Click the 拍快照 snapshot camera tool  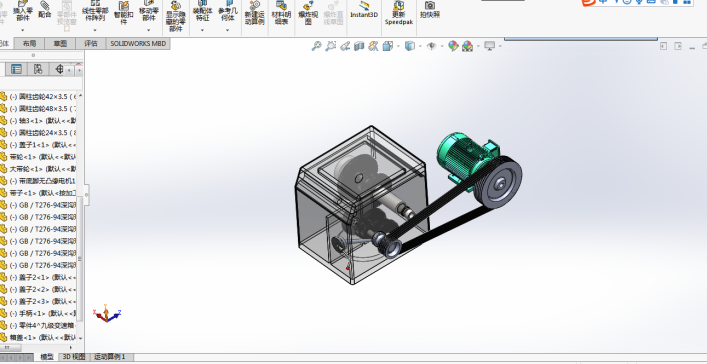(x=430, y=10)
